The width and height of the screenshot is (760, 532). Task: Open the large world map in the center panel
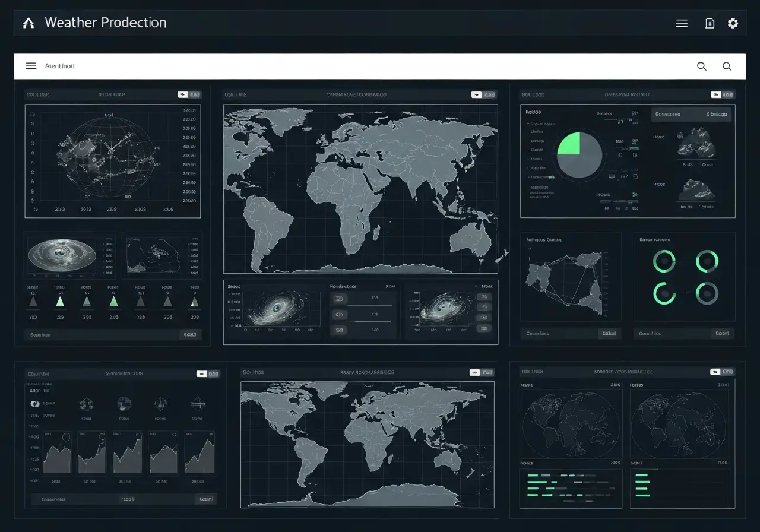tap(360, 189)
